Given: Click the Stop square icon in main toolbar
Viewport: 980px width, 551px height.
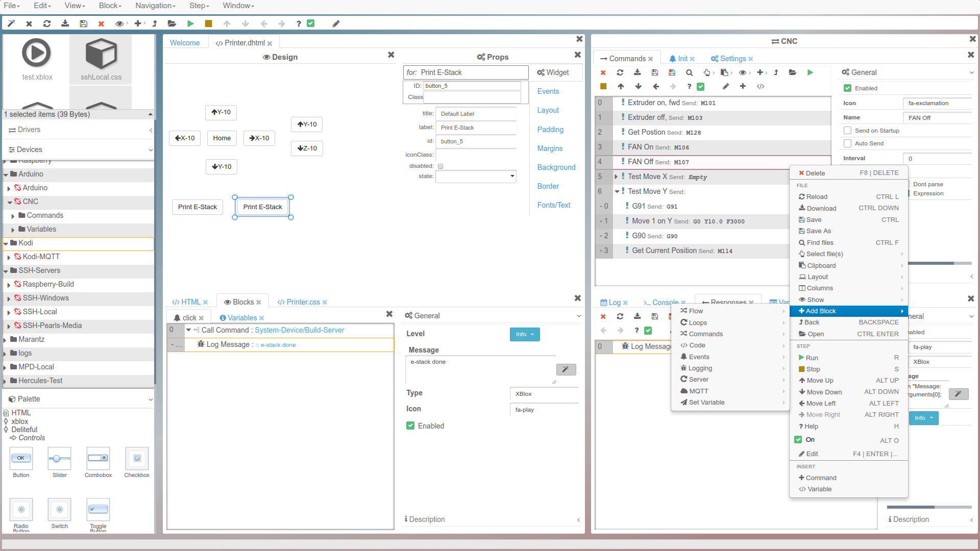Looking at the screenshot, I should [208, 23].
